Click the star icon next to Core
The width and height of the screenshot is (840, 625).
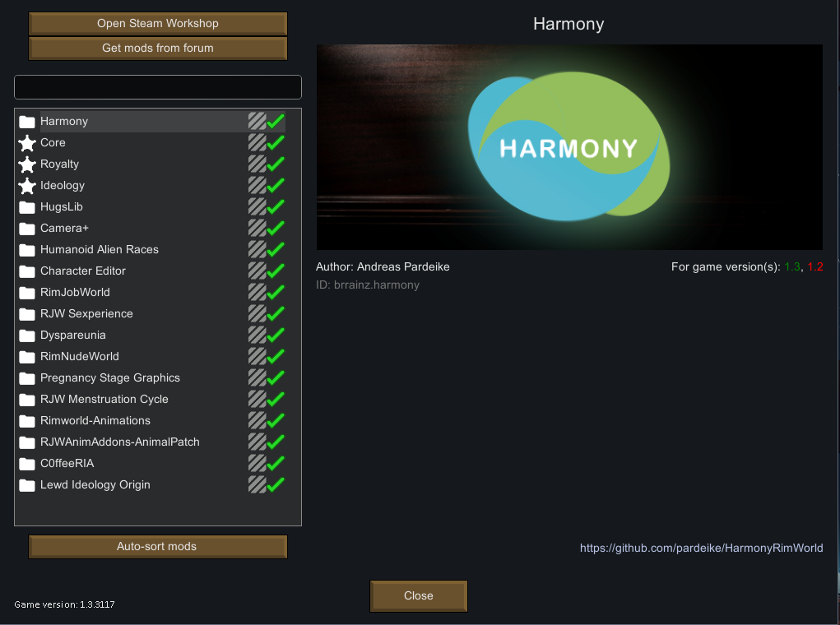[26, 142]
